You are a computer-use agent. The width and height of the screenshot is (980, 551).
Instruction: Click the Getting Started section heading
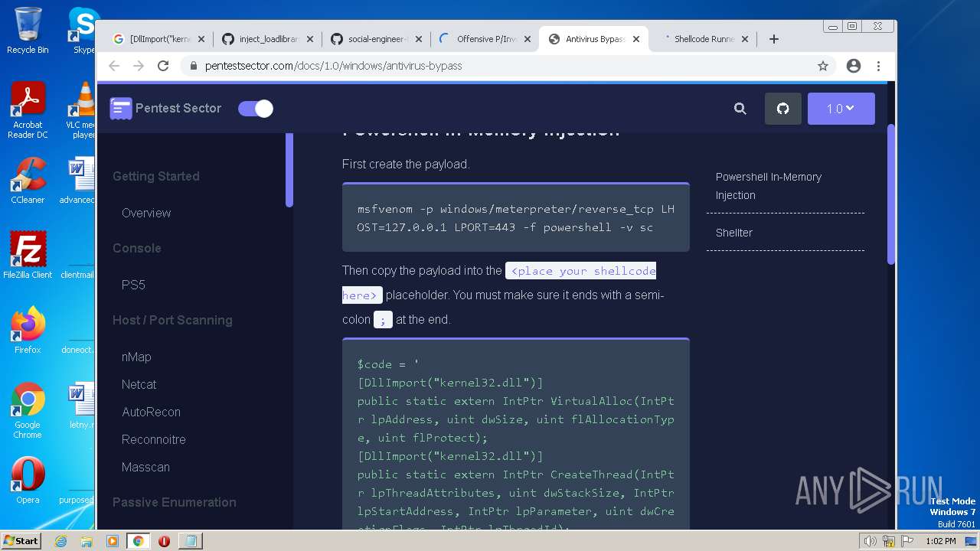point(156,176)
